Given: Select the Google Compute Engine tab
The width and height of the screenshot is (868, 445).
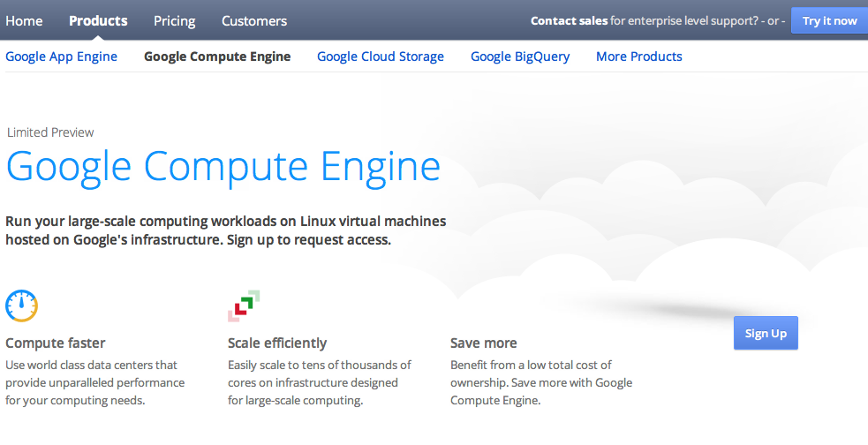Looking at the screenshot, I should 217,57.
